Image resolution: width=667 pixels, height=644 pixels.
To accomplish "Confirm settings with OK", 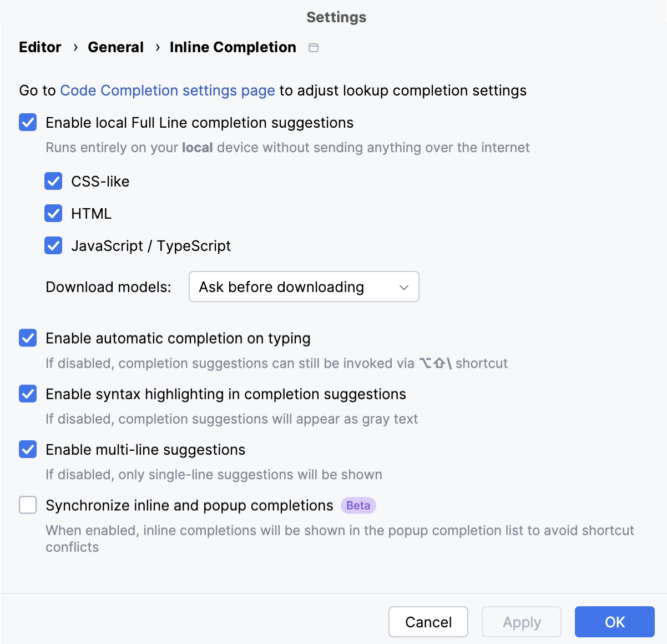I will click(615, 622).
